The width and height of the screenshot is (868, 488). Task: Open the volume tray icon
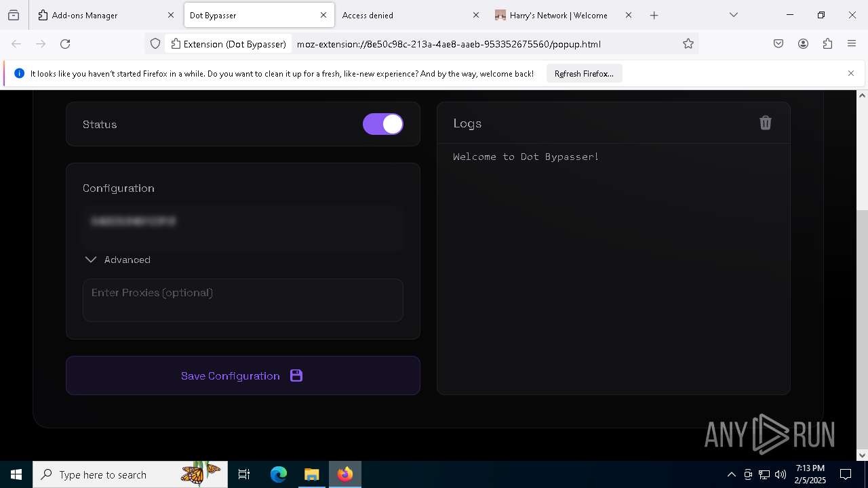point(781,474)
